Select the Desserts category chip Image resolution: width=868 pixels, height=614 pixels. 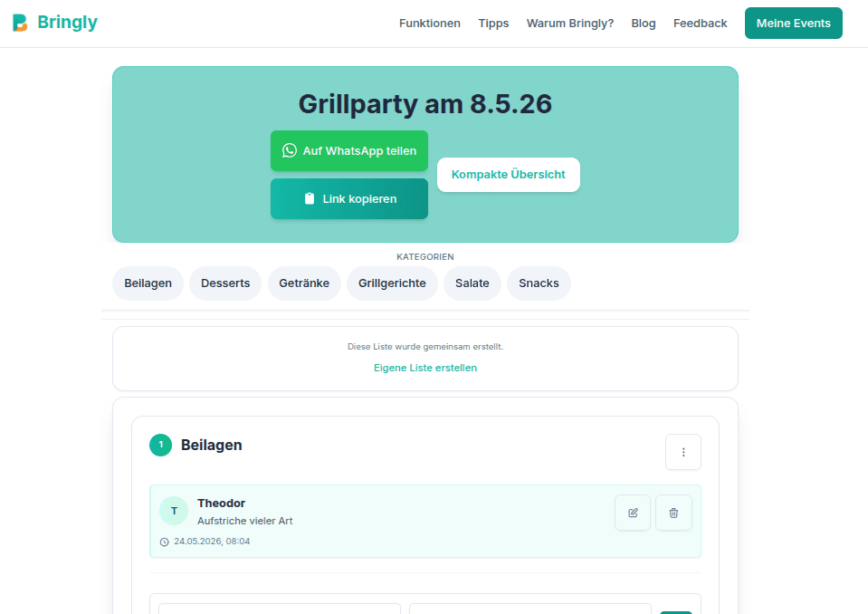225,283
